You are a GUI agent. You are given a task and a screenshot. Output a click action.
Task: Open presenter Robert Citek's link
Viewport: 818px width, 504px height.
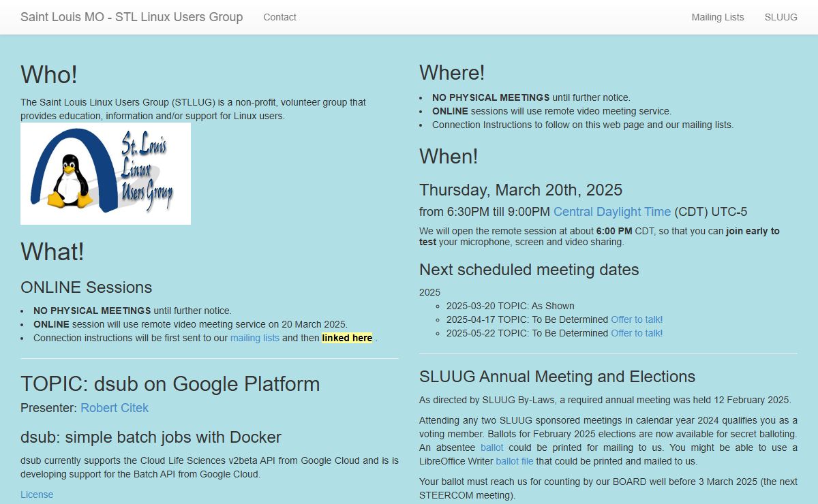114,408
